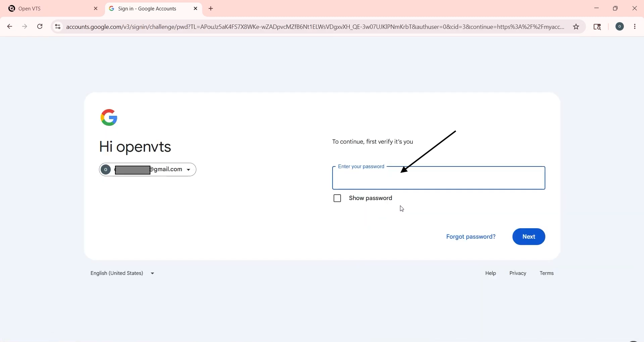Click the address bar URL
This screenshot has width=644, height=342.
coord(315,27)
